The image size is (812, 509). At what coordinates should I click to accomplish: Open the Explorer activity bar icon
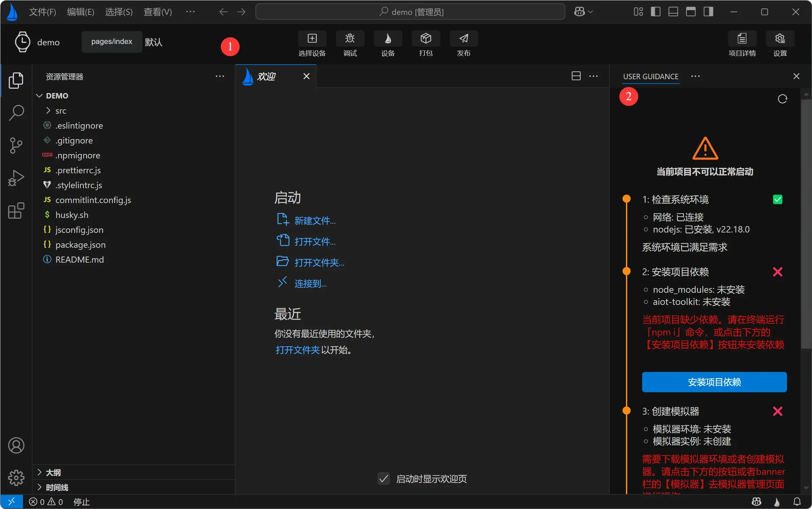[x=16, y=80]
